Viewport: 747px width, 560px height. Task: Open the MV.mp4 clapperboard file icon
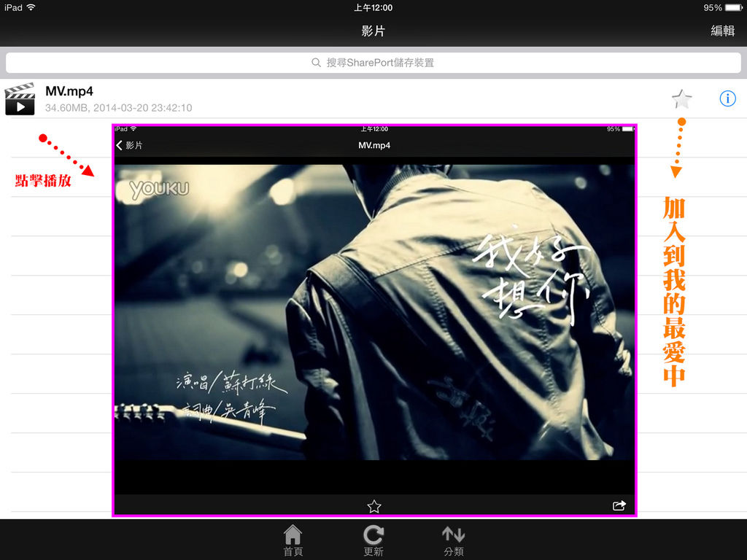pyautogui.click(x=20, y=99)
